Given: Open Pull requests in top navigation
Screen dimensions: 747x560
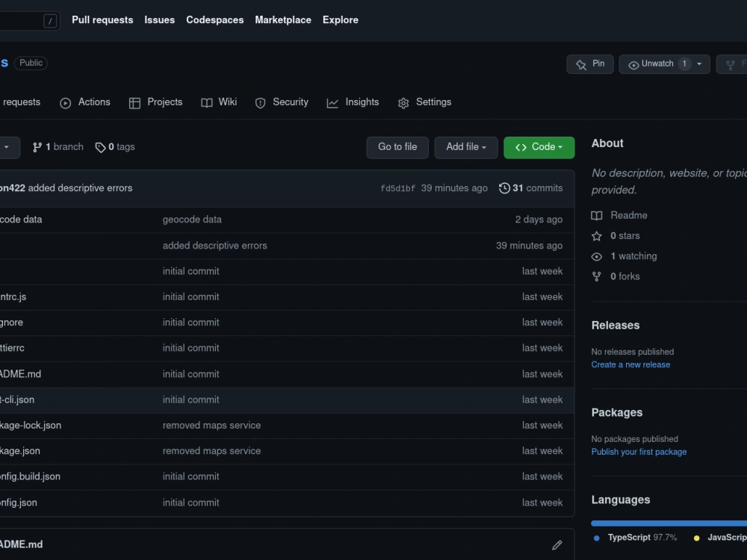Looking at the screenshot, I should [102, 20].
